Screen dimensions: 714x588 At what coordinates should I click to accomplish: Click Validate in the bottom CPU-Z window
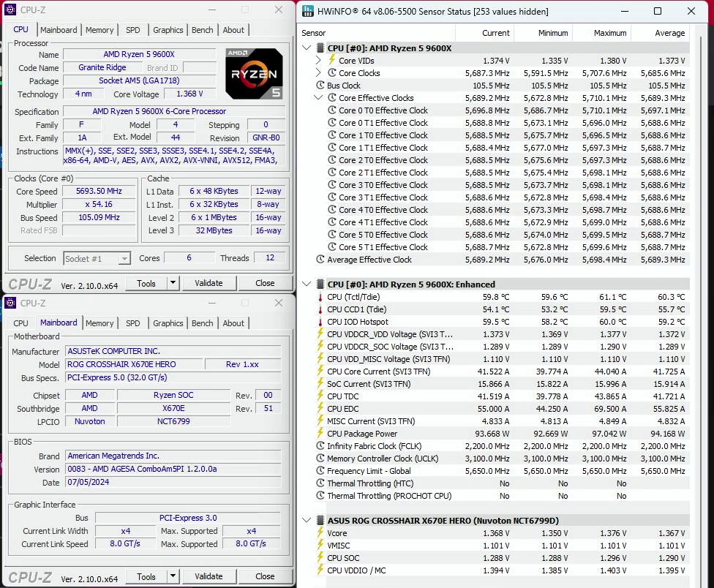(208, 576)
